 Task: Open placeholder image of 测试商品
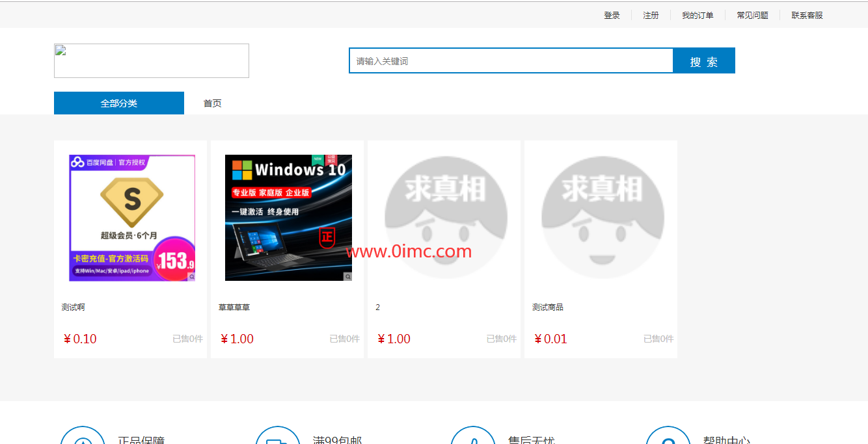click(603, 218)
